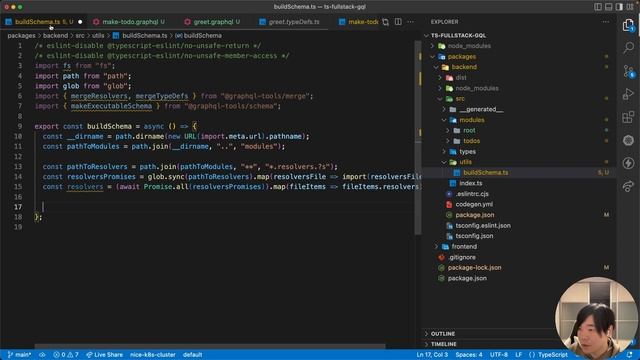Collapse the utils folder
640x360 pixels.
tap(465, 162)
